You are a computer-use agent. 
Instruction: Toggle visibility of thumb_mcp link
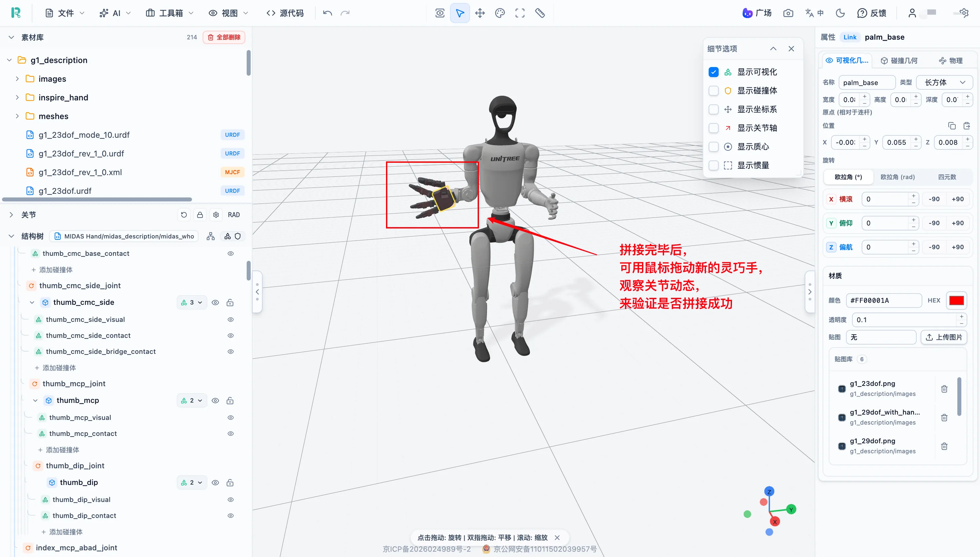pyautogui.click(x=215, y=401)
